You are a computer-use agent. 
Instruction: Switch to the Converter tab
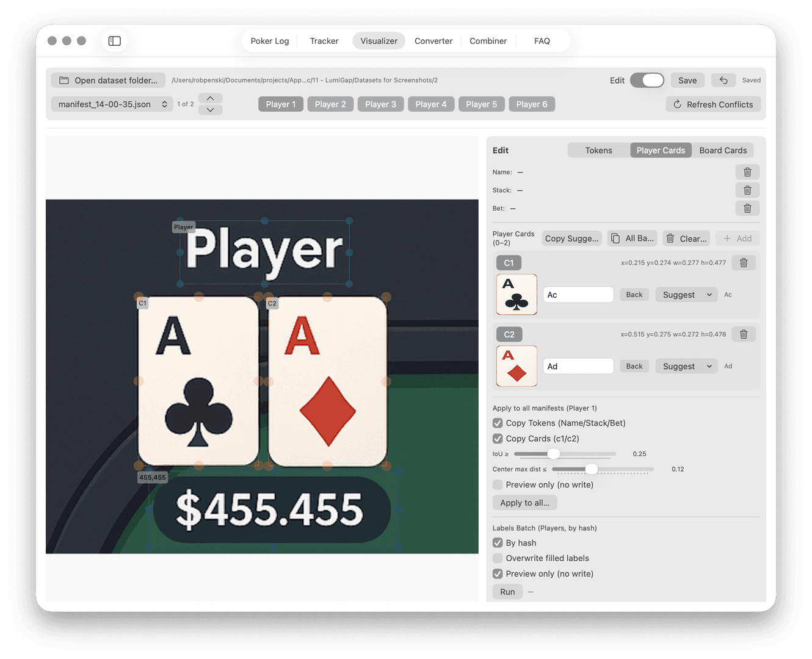(433, 41)
